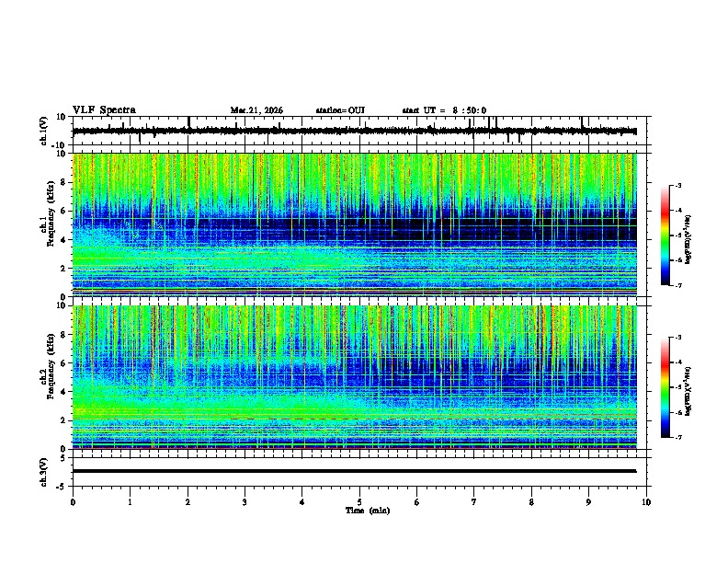The image size is (728, 563).
Task: Select the date label Mar.21, 2026
Action: coord(256,110)
